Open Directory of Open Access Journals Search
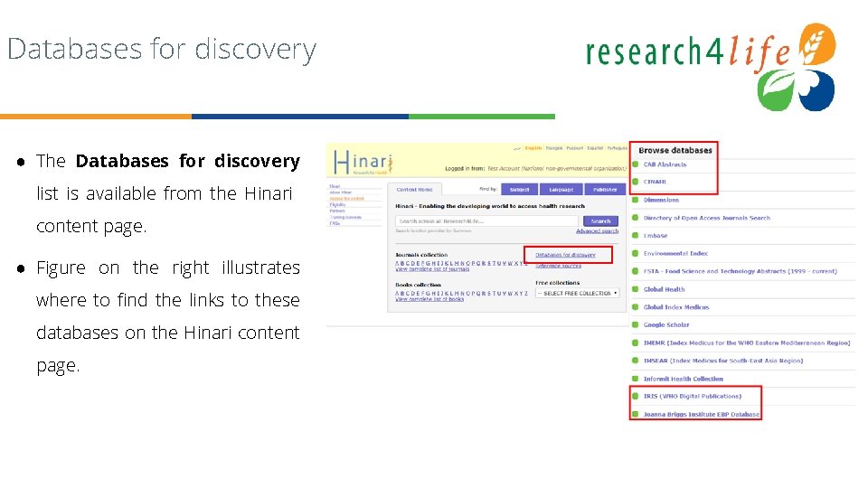 pyautogui.click(x=707, y=218)
